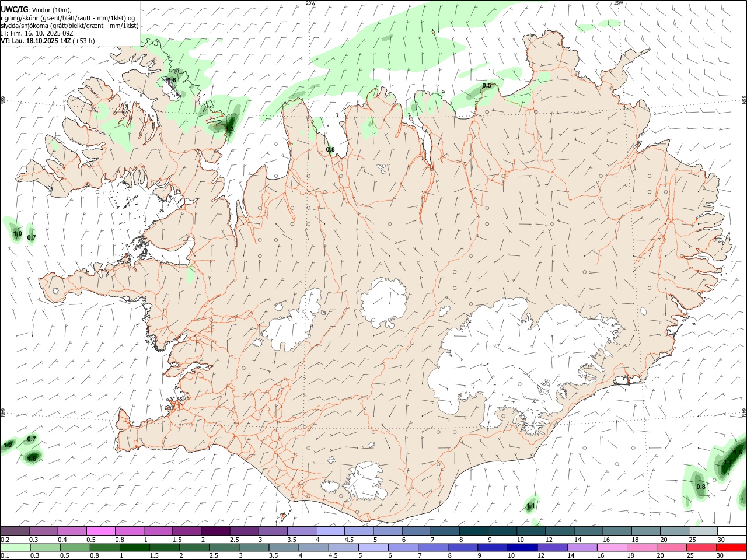Click the 20W longitude label
747x560 pixels.
click(310, 3)
